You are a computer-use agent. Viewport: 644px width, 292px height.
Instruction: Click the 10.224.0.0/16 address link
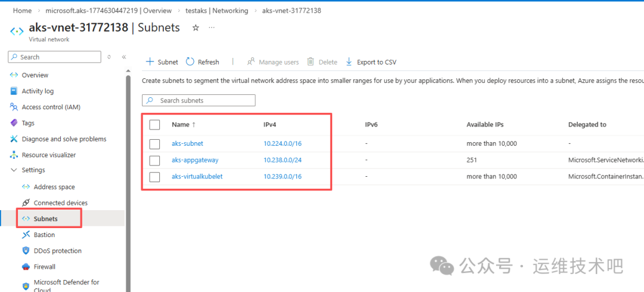[x=283, y=144]
